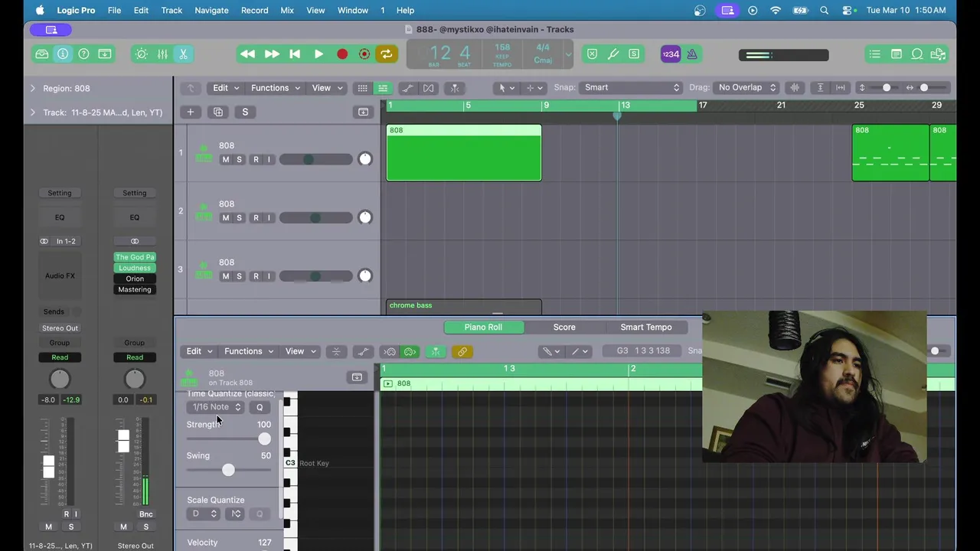
Task: Open the Media Browser icon
Action: coord(938,54)
